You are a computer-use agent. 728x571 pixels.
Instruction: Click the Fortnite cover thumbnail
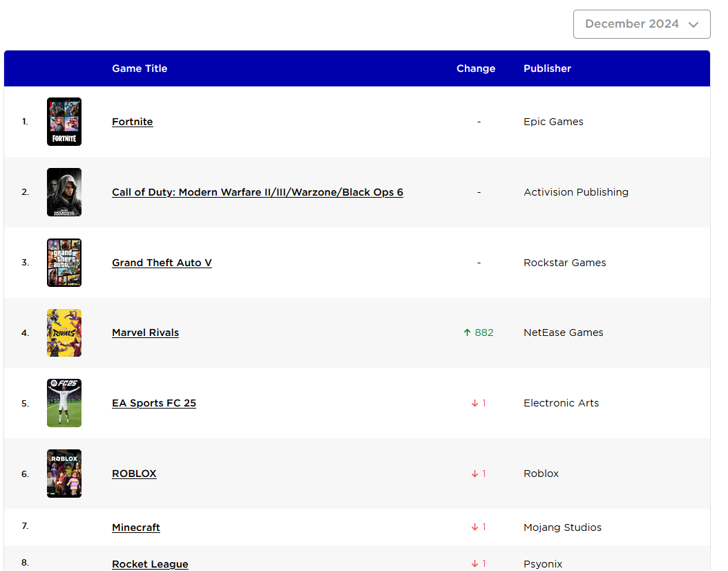click(64, 122)
